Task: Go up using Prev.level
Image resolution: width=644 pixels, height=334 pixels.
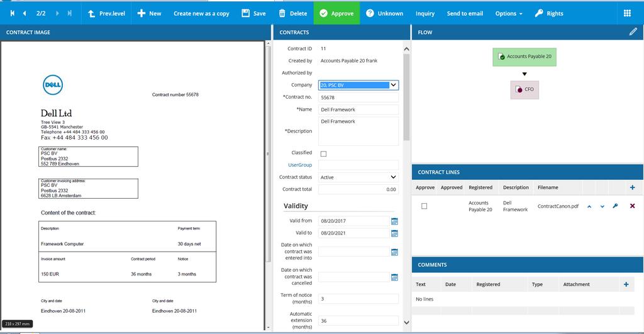Action: (x=106, y=13)
